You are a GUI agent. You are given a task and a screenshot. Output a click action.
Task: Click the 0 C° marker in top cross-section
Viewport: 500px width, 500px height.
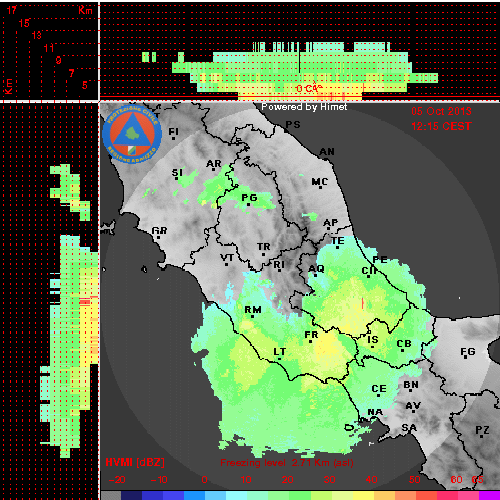pos(309,88)
